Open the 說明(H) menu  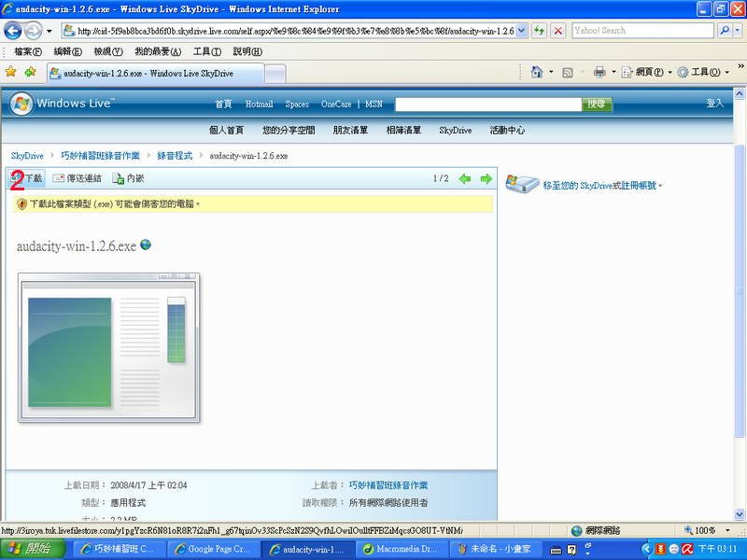pyautogui.click(x=247, y=51)
